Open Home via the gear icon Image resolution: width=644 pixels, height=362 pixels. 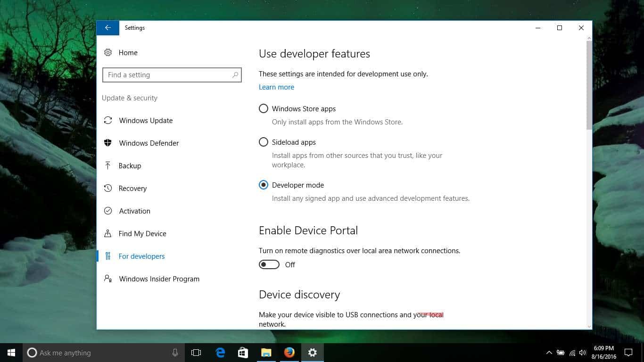108,53
